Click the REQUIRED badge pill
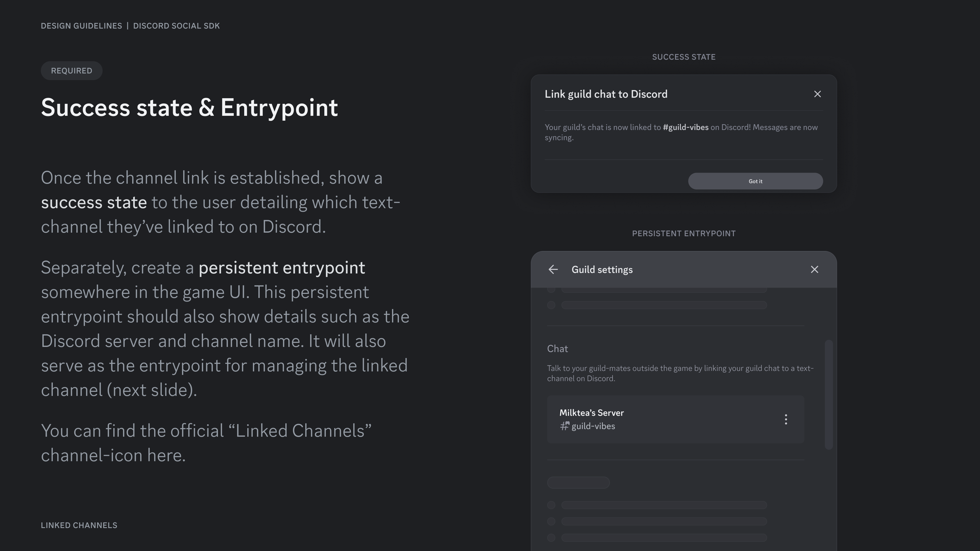Image resolution: width=980 pixels, height=551 pixels. pyautogui.click(x=71, y=70)
